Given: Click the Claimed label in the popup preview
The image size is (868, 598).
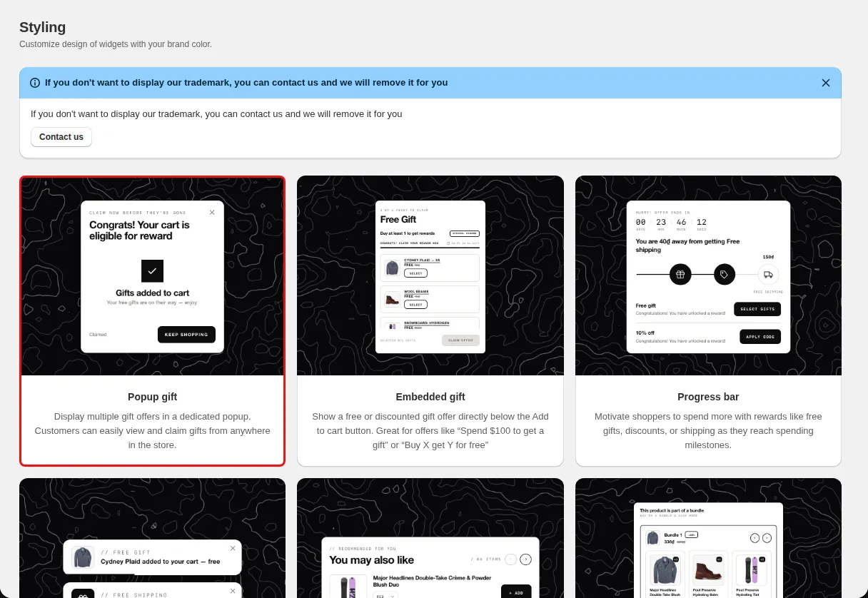Looking at the screenshot, I should [x=98, y=334].
